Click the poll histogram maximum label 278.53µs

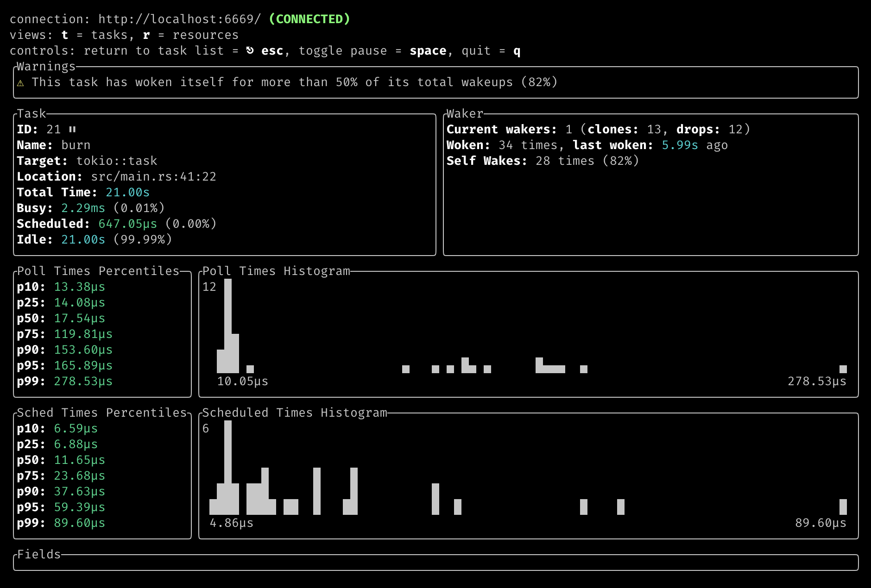(817, 382)
